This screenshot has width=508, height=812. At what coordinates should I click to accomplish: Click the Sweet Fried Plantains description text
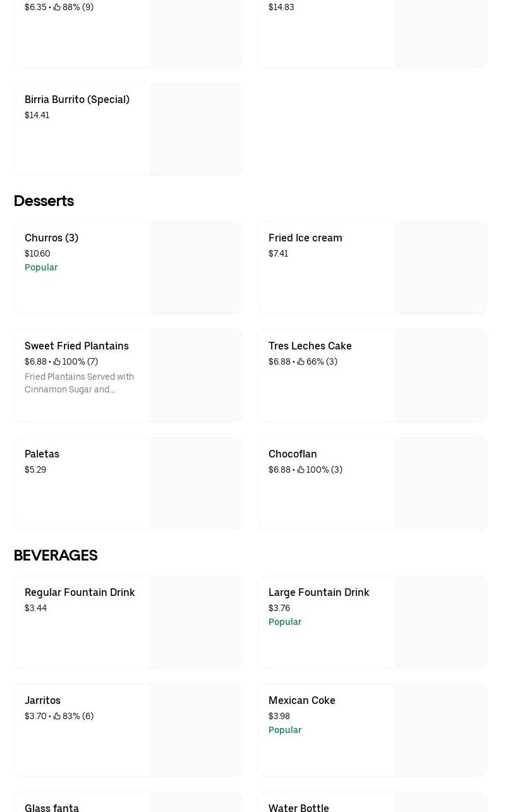pos(79,383)
